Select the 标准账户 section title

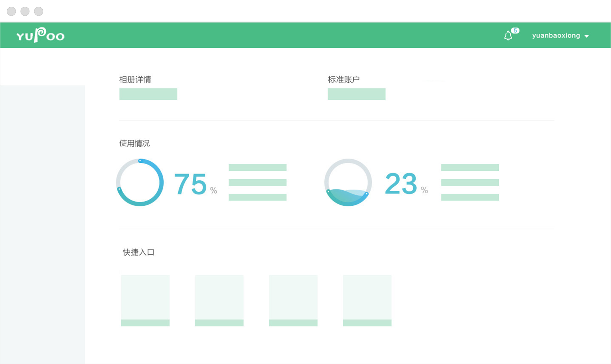343,80
